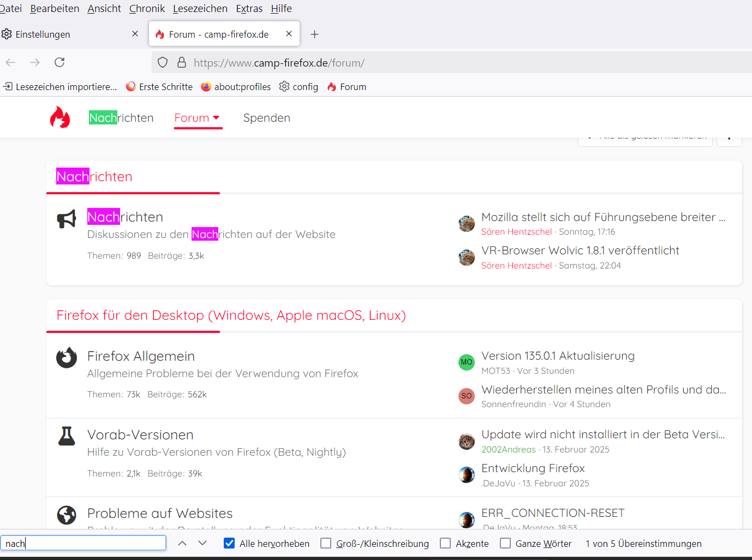Screen dimensions: 752x560
Task: Open the Spenden page
Action: click(267, 118)
